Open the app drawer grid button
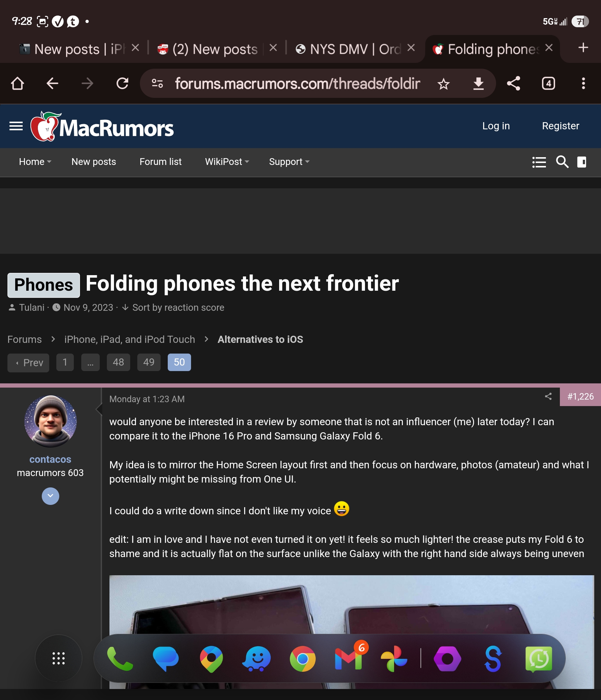The image size is (601, 700). pyautogui.click(x=58, y=658)
